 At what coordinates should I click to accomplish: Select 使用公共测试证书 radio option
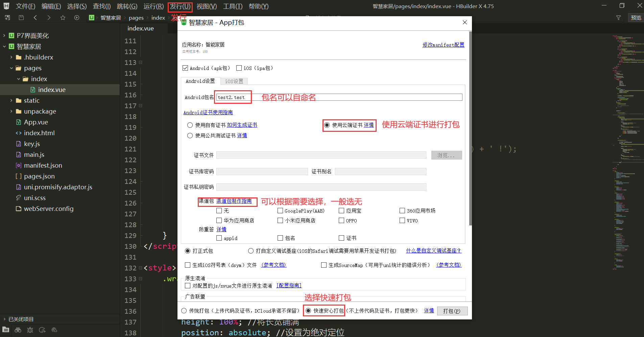coord(190,136)
